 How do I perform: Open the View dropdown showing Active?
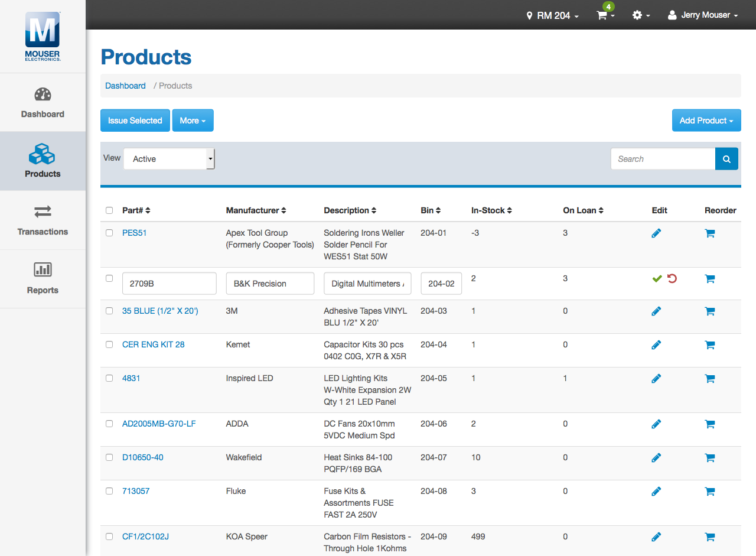[x=169, y=158]
